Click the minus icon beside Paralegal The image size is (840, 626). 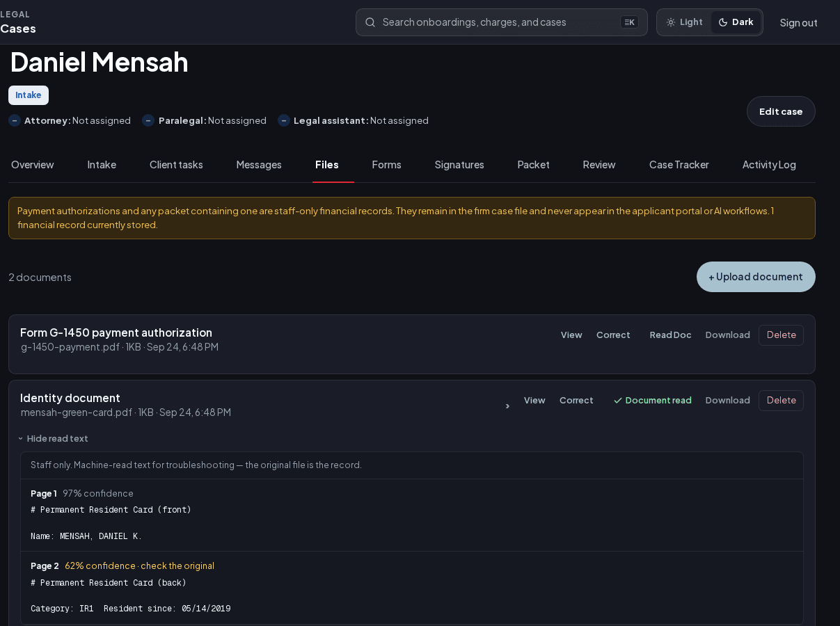(x=148, y=120)
